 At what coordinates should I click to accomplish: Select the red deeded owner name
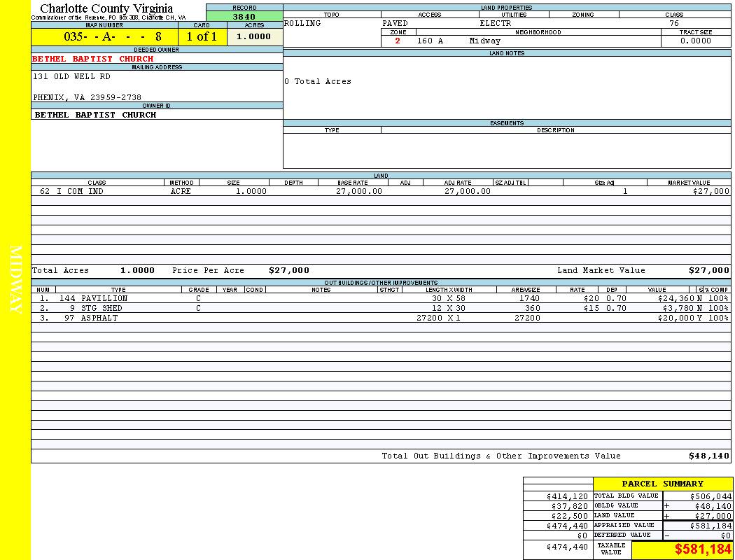[x=92, y=59]
